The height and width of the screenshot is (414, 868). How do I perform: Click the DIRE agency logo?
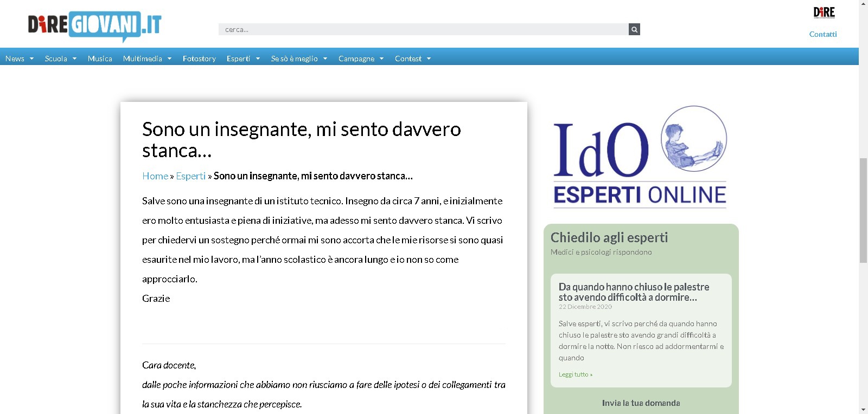click(x=824, y=12)
